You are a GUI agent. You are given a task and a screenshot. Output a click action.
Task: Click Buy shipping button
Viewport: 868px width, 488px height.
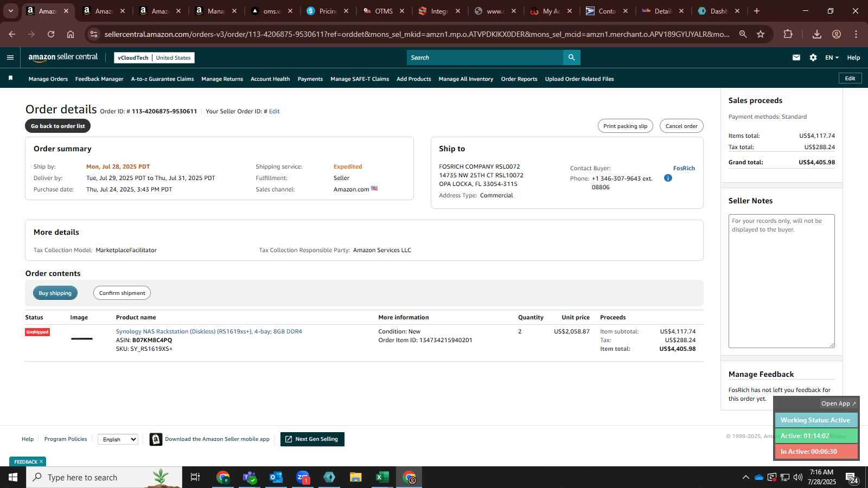coord(55,293)
